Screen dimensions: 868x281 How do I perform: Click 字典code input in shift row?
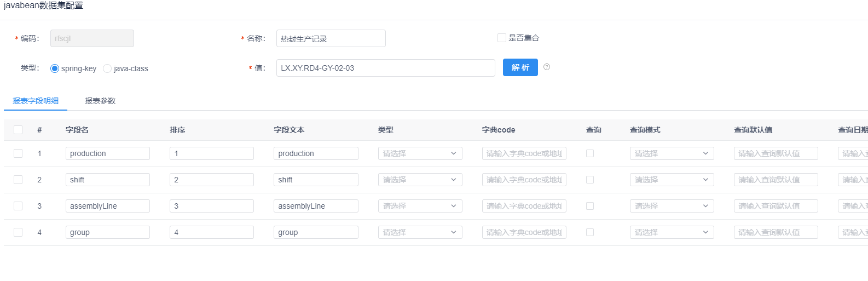pyautogui.click(x=524, y=180)
